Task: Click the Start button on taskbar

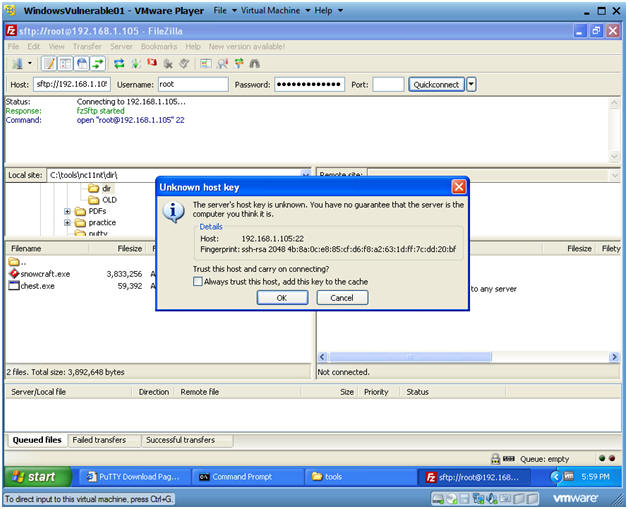Action: (37, 477)
